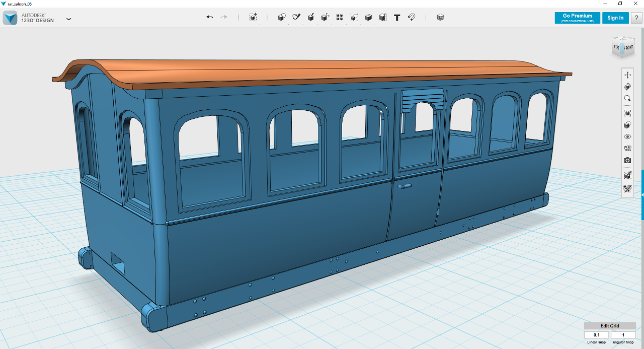
Task: Toggle perspective/orthographic view cube icon
Action: point(627,125)
